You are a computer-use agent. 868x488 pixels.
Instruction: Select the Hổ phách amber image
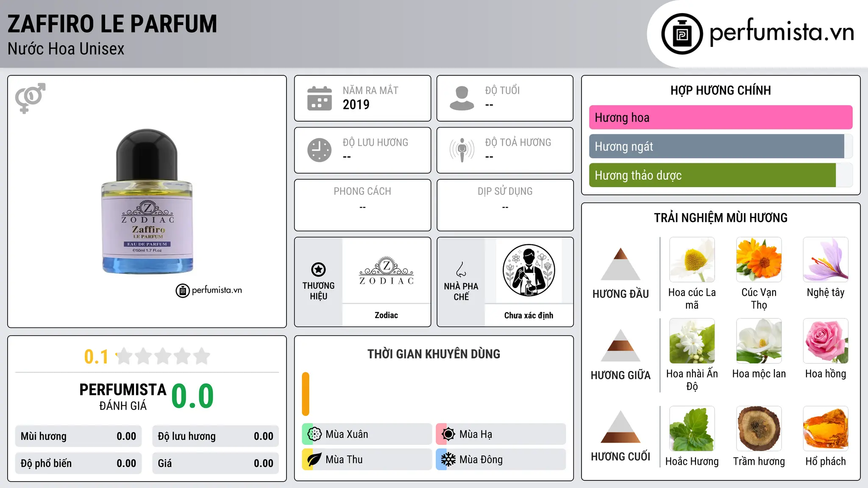click(826, 429)
